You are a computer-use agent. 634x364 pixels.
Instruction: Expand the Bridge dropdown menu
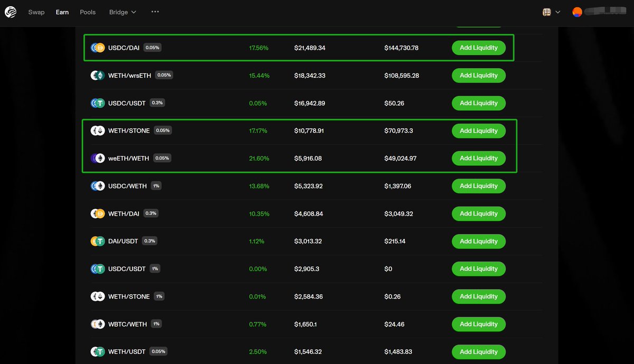click(x=123, y=12)
